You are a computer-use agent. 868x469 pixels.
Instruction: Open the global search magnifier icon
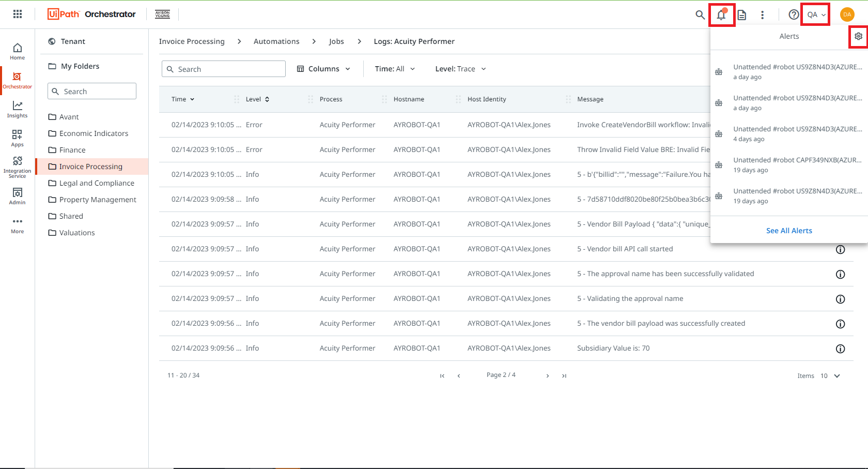700,15
